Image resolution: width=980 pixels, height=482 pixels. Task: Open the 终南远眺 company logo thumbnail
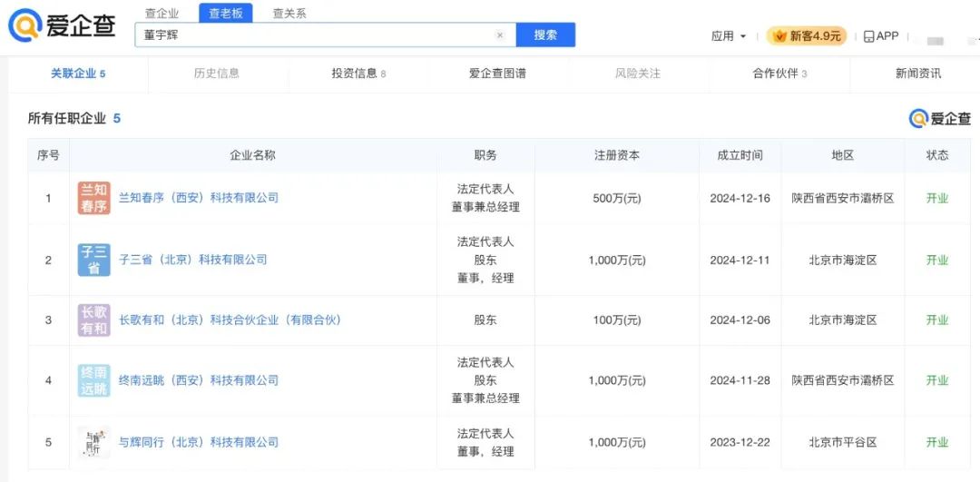point(93,380)
